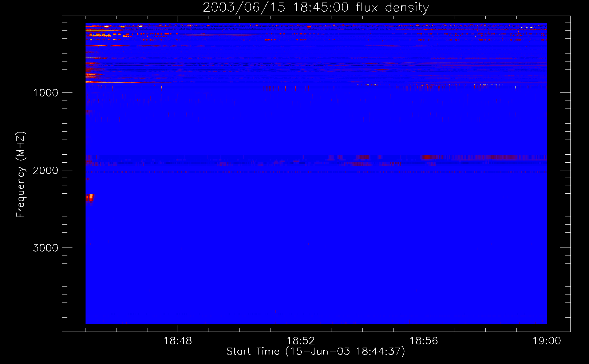Click the 18:52 time tick label
The image size is (589, 364).
click(x=301, y=341)
